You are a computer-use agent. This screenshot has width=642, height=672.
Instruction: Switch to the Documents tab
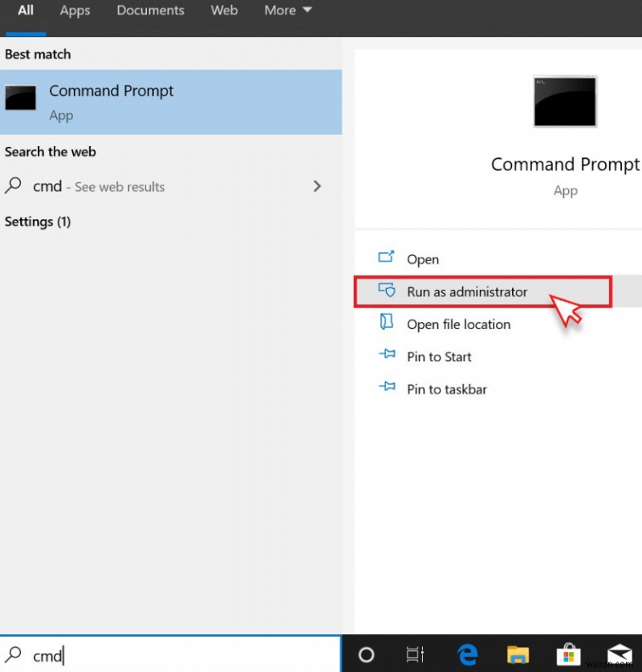150,10
